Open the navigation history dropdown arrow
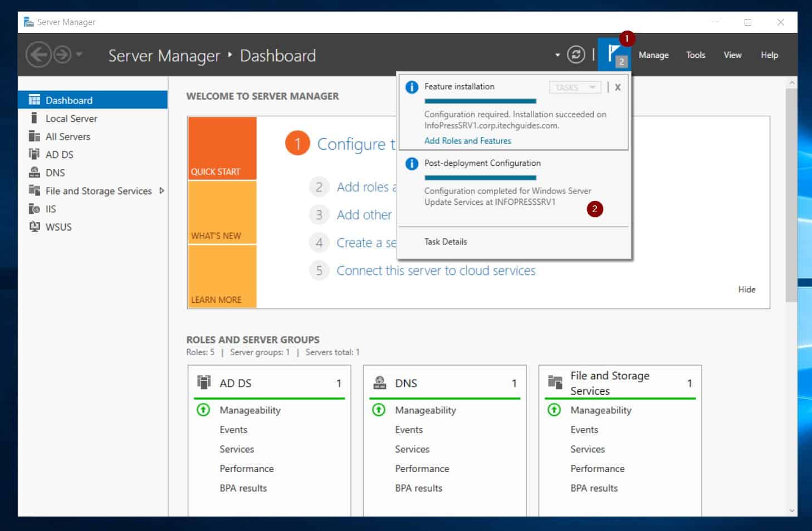Viewport: 812px width, 531px height. [79, 55]
